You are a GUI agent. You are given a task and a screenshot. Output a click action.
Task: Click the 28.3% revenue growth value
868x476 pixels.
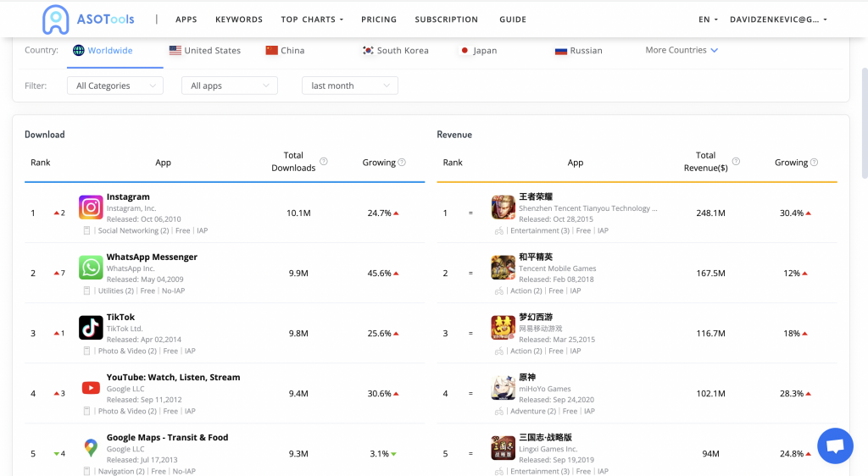(792, 394)
